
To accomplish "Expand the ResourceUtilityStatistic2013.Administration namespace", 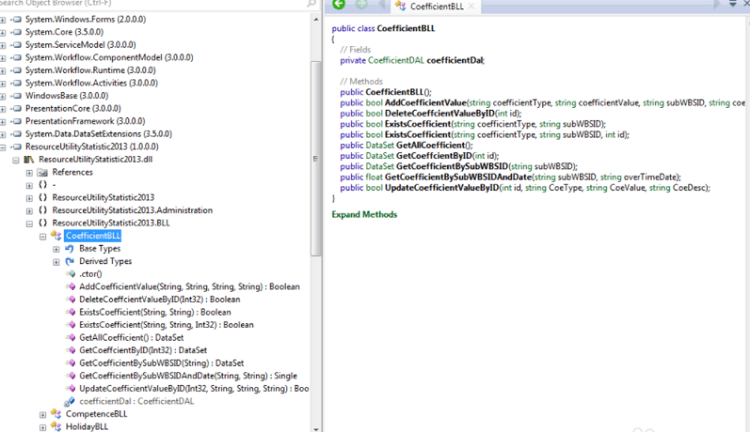I will [29, 210].
